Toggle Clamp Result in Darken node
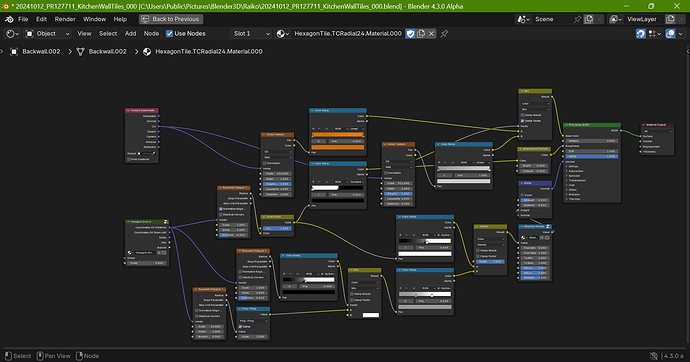Screen dimensions: 690x362 click(478, 250)
